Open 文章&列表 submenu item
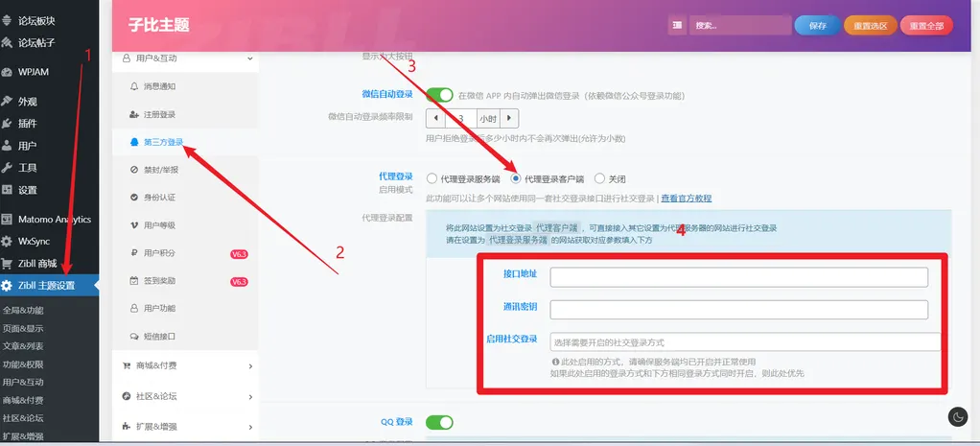This screenshot has width=980, height=446. point(23,346)
